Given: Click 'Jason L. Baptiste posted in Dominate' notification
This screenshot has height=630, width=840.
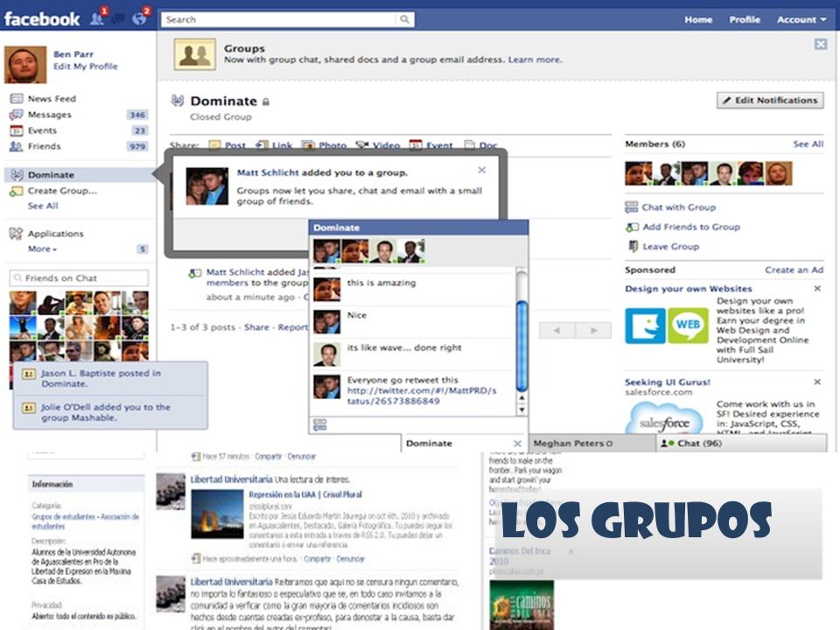Looking at the screenshot, I should (110, 378).
